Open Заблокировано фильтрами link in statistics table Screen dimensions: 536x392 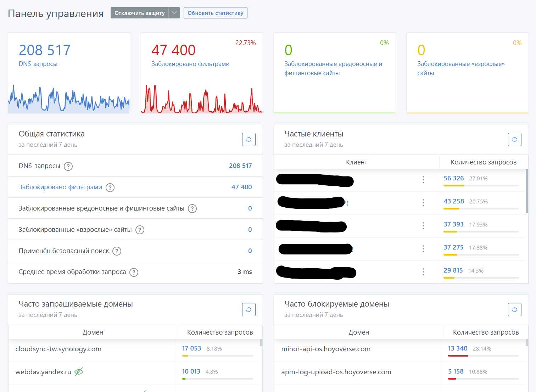(x=60, y=187)
